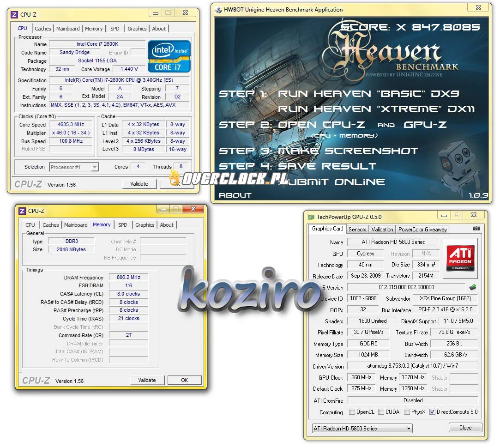The image size is (500, 448).
Task: Open the ATI Radeon HD 5800 Series dropdown
Action: pos(362,428)
